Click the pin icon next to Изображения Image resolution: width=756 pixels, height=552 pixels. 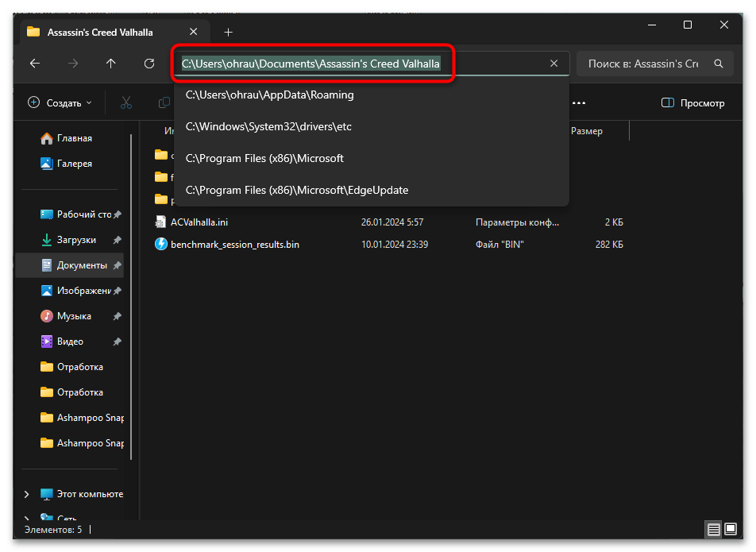point(118,291)
